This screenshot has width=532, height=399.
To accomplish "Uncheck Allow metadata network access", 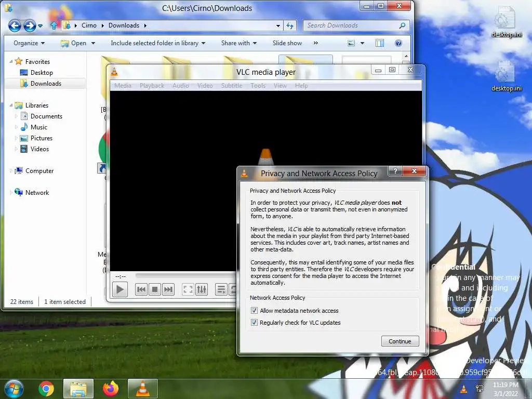I will 254,311.
